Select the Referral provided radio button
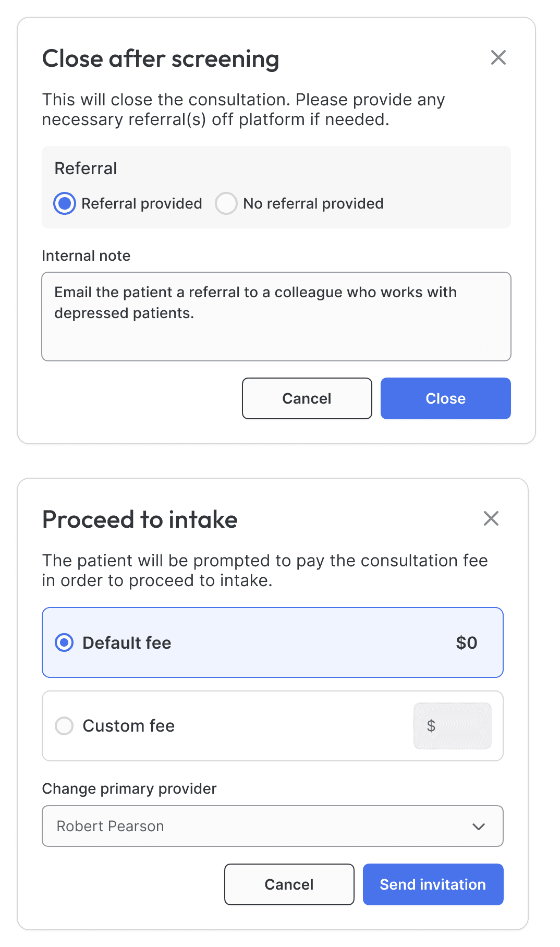Screen dimensions: 560x947 tap(65, 203)
